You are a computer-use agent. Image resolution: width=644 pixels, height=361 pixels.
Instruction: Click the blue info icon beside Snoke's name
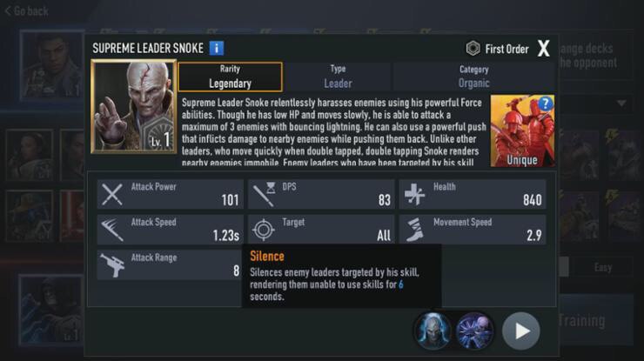tap(217, 48)
